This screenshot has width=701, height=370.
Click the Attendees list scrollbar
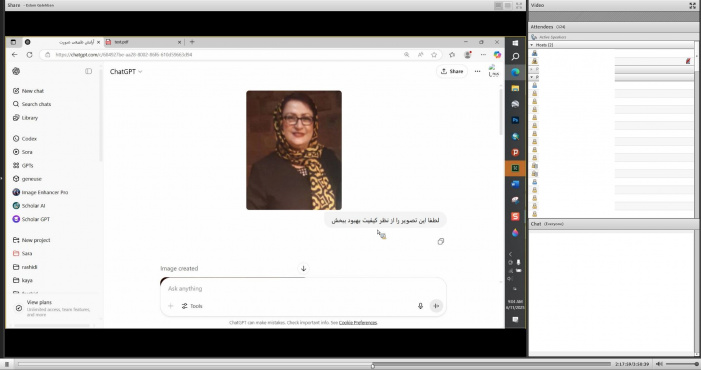coord(696,130)
